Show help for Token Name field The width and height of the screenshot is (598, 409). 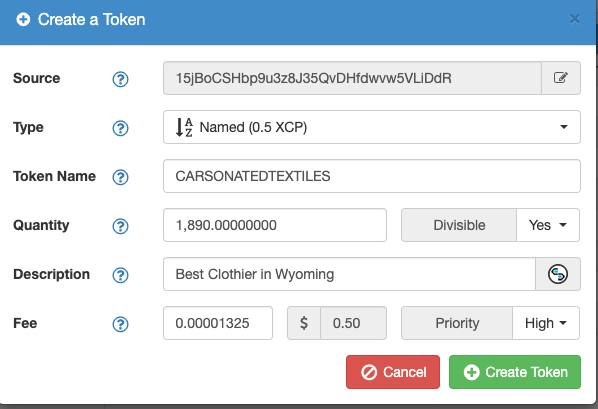[x=120, y=177]
